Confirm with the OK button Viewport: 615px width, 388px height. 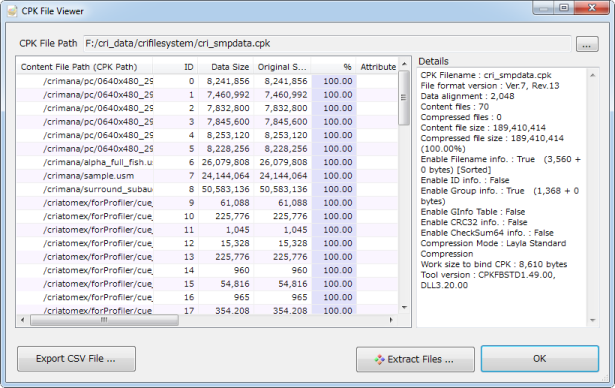[540, 359]
